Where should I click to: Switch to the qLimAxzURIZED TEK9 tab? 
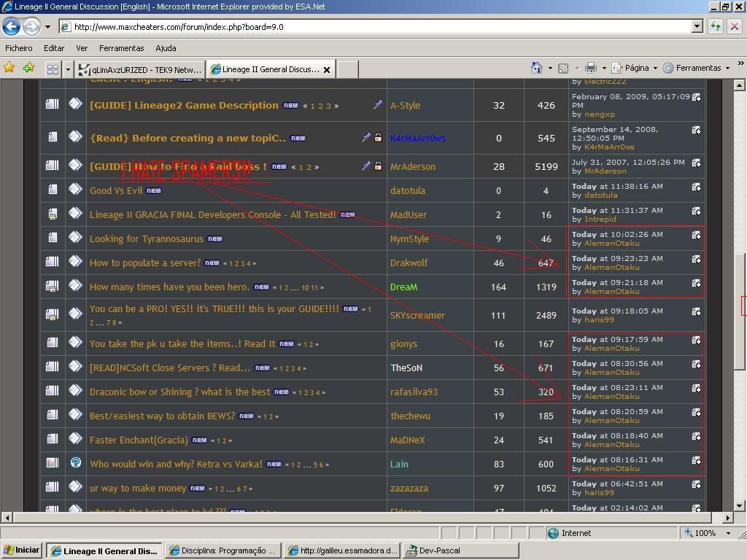pyautogui.click(x=139, y=69)
